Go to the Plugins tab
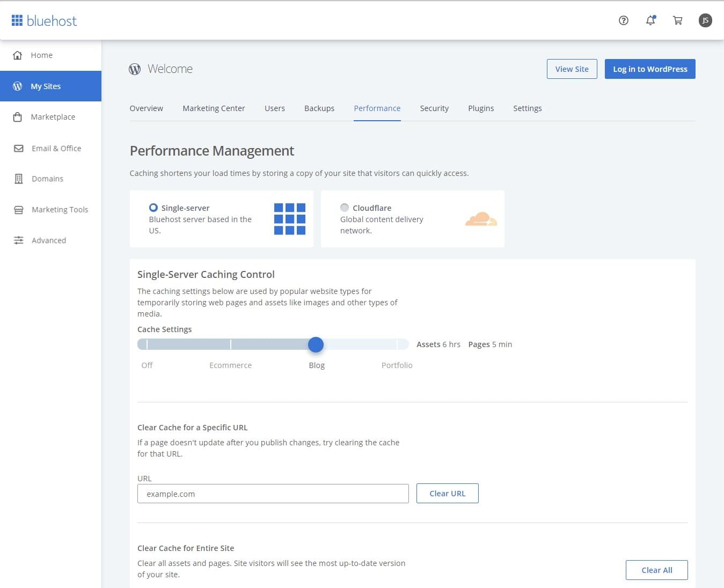Viewport: 724px width, 588px height. (481, 108)
